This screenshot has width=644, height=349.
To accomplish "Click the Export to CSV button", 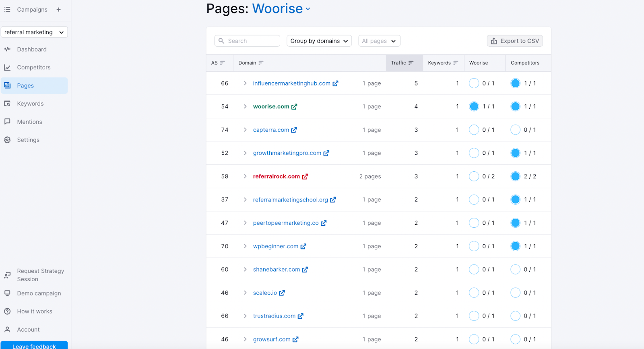I will [515, 41].
